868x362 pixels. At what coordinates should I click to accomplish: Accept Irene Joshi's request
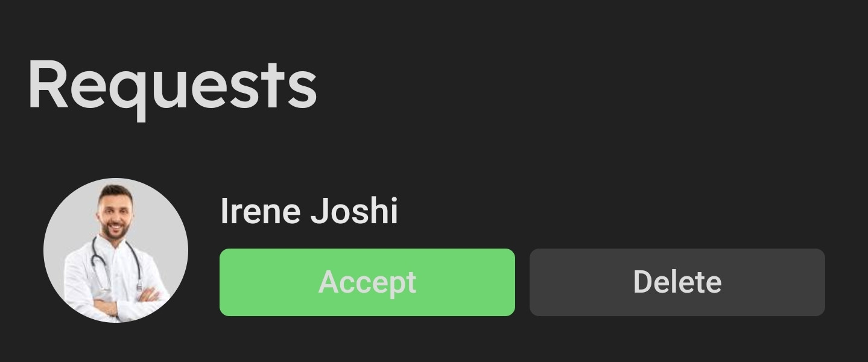(367, 282)
